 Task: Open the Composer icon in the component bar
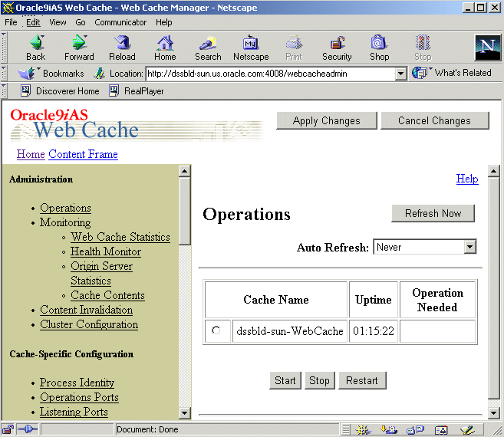(467, 429)
